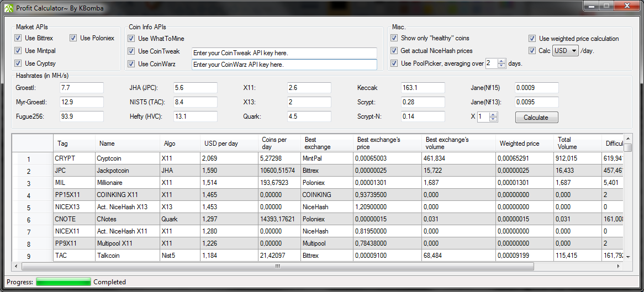Click the Millionaire name cell
The image size is (644, 292).
(x=128, y=183)
